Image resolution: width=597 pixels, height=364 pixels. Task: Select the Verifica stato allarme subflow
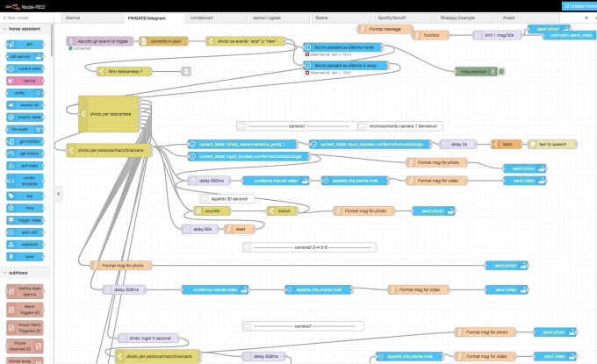(25, 291)
